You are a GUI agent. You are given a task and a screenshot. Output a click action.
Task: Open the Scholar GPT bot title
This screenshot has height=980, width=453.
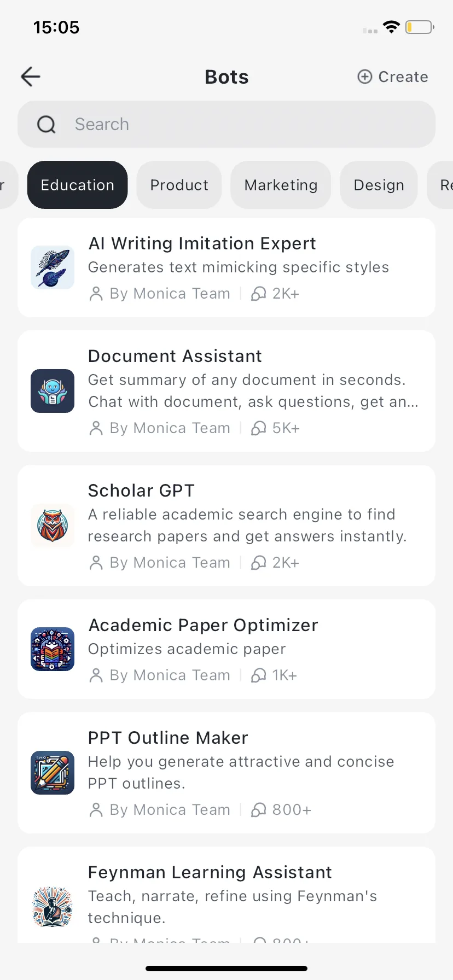coord(141,491)
